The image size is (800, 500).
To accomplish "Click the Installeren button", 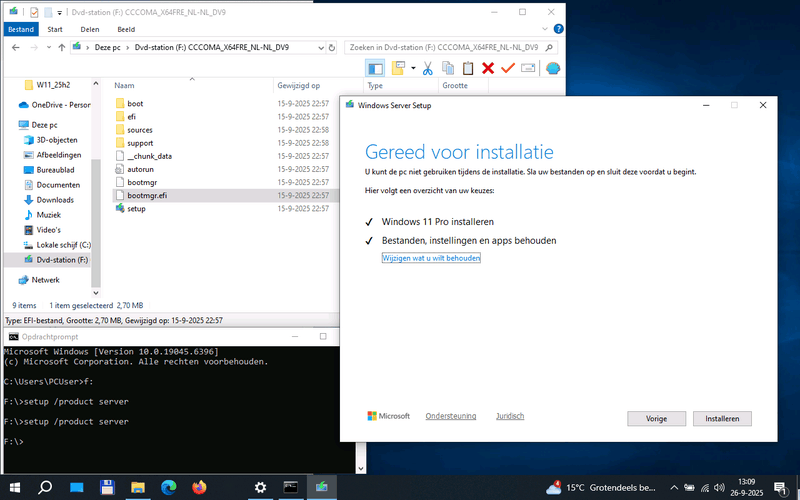I will (x=721, y=418).
